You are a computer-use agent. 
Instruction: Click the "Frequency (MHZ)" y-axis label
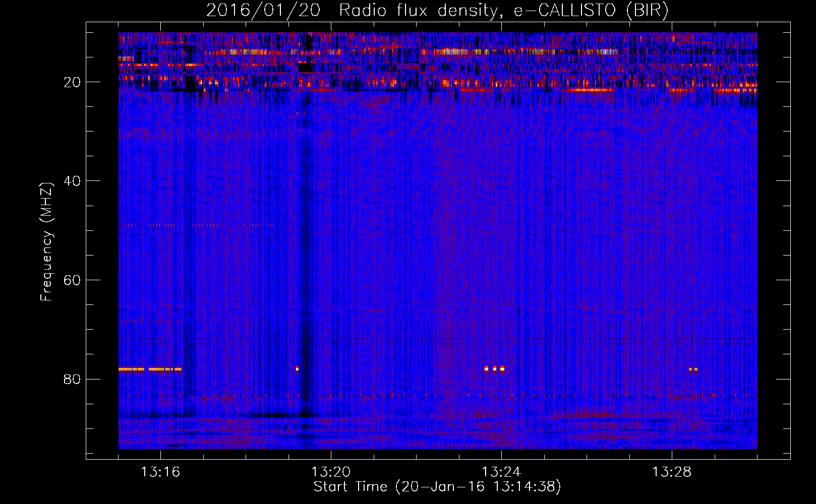(46, 242)
